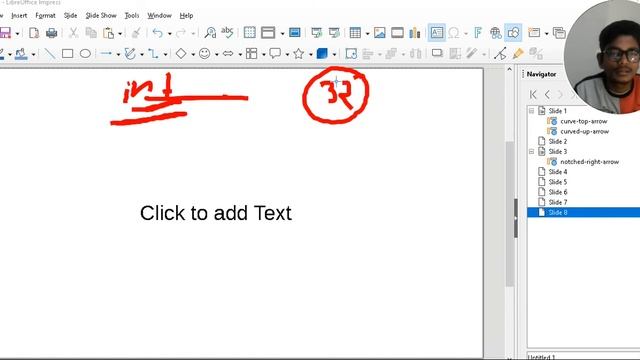Toggle the Display Grid icon
The image size is (640, 360).
[249, 33]
